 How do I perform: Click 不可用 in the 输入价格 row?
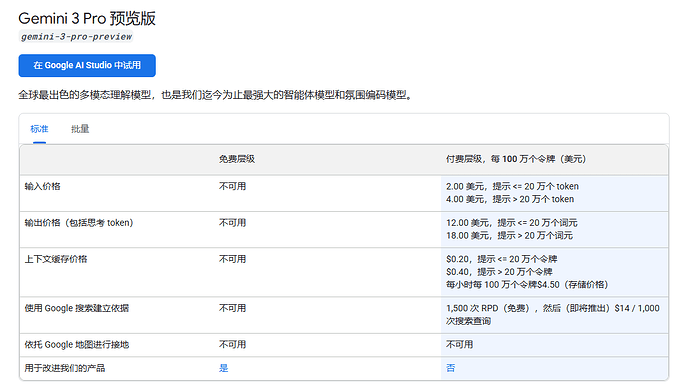[233, 186]
